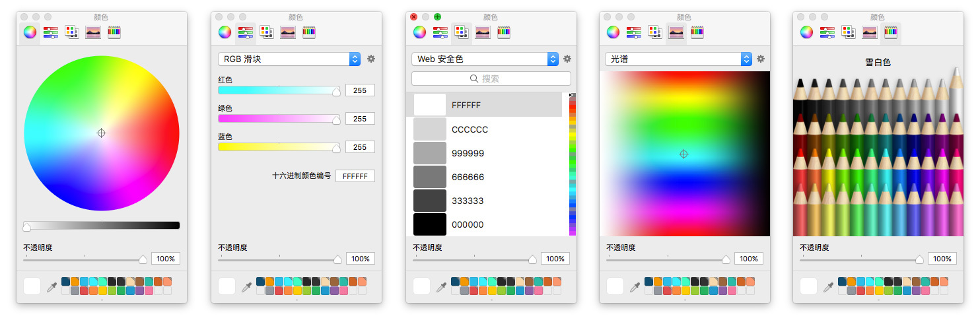
Task: Open the gear menu beside 光谱 dropdown
Action: [760, 59]
